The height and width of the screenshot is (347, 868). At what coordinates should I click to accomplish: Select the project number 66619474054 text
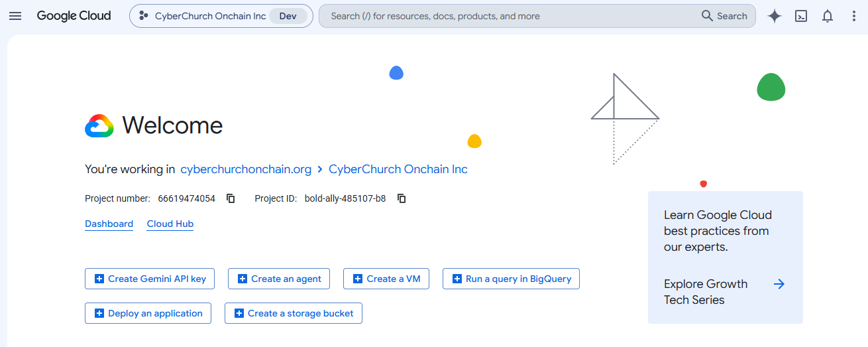186,198
